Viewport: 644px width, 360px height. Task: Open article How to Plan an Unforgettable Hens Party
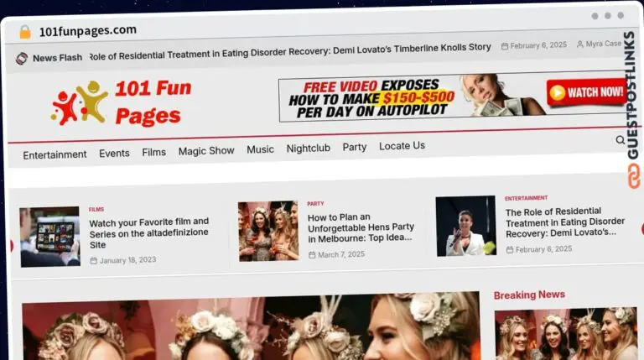click(361, 227)
